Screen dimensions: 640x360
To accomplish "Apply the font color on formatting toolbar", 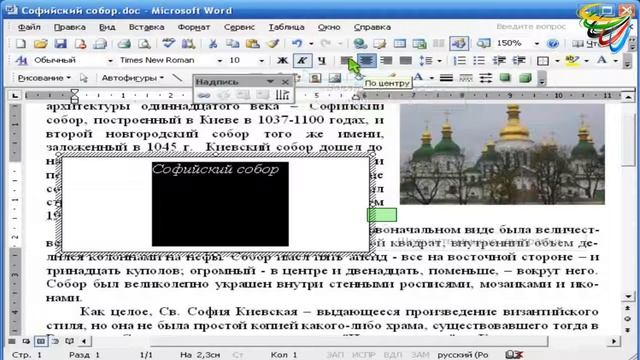I will (x=602, y=61).
